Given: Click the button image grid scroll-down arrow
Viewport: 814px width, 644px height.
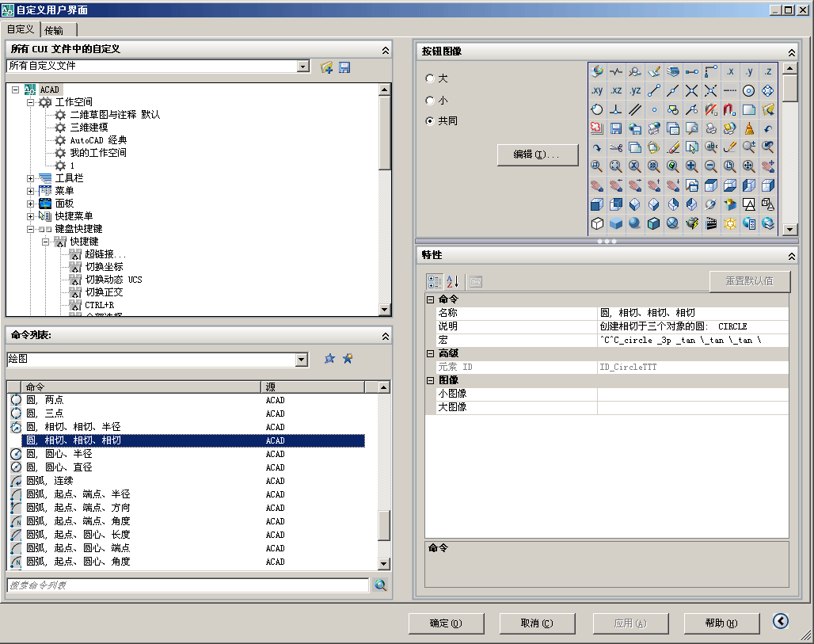Looking at the screenshot, I should tap(789, 229).
